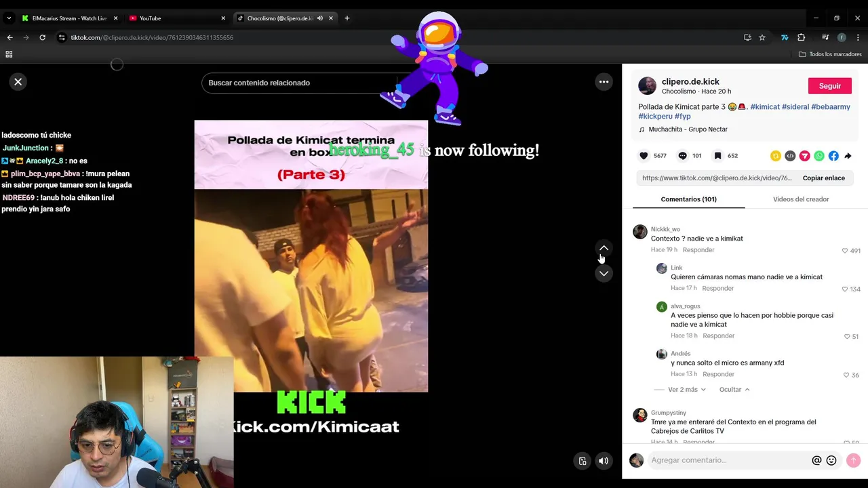Repost video with yellow repost icon
868x488 pixels.
(776, 156)
